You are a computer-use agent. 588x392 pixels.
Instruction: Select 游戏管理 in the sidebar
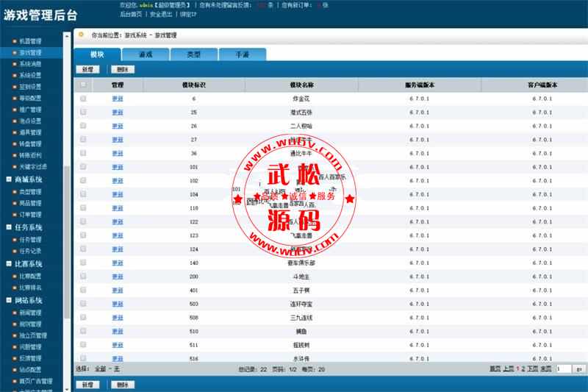coord(30,52)
